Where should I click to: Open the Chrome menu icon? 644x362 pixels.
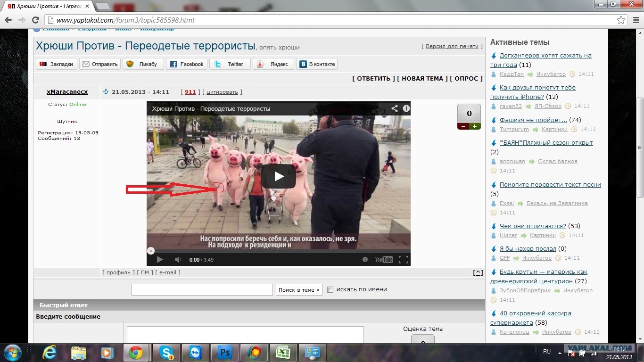point(636,20)
